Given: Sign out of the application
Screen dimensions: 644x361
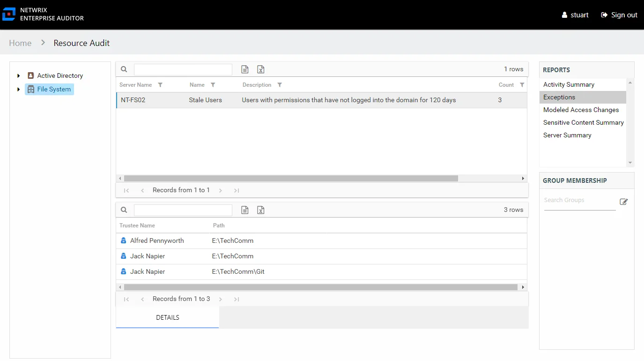Looking at the screenshot, I should [619, 15].
